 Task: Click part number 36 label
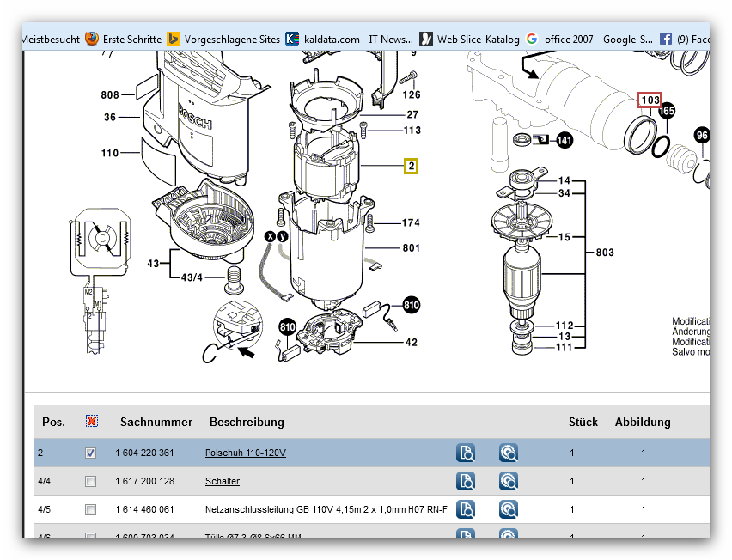click(110, 117)
